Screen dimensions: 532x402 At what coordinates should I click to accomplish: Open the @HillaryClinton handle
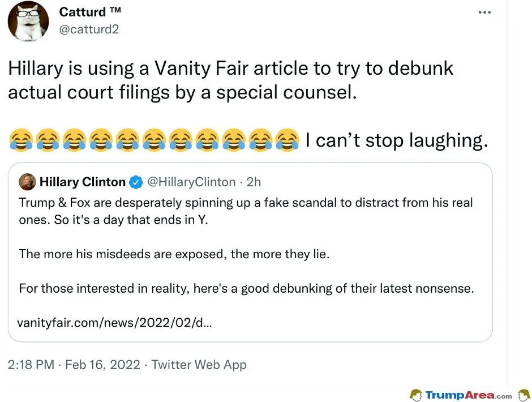point(191,182)
